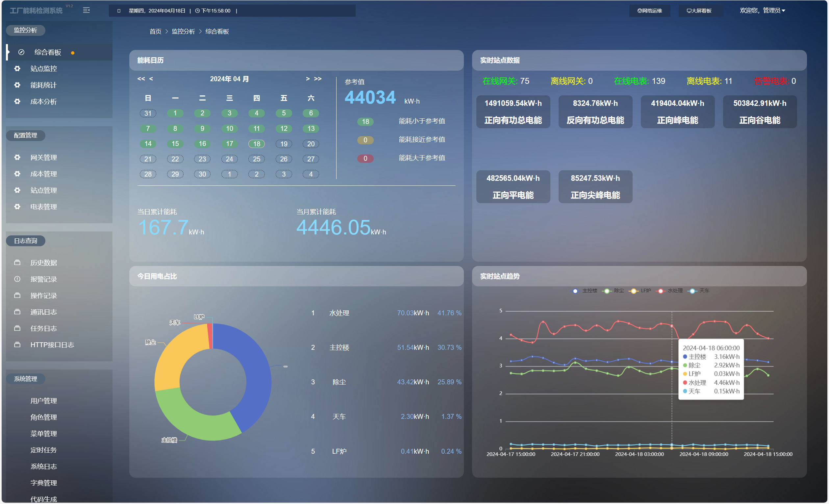
Task: Click the gear icon beside 站点监控
Action: pos(17,69)
